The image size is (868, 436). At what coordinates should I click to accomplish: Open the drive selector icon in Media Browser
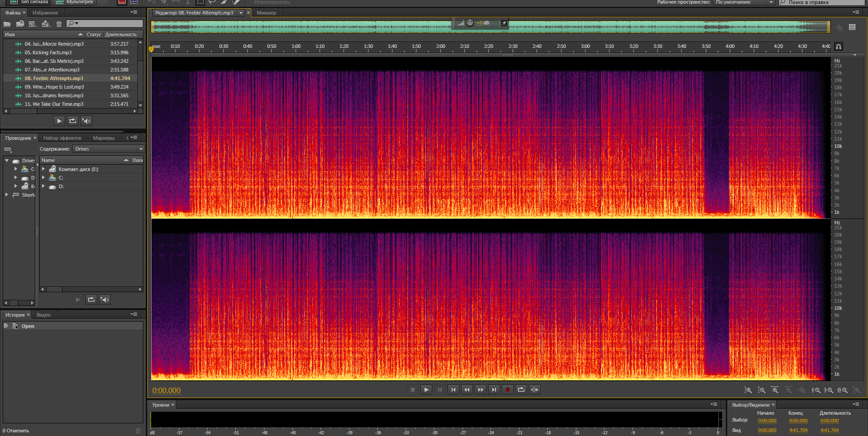8,149
